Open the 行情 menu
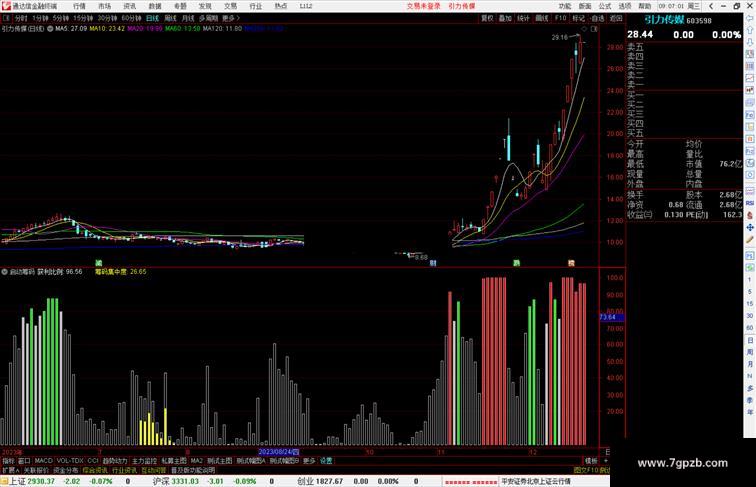 pyautogui.click(x=79, y=6)
